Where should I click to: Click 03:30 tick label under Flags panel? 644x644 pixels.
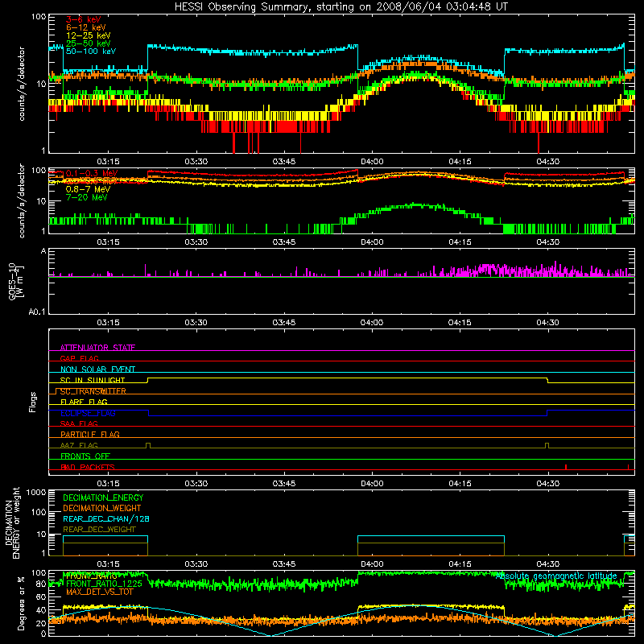[x=196, y=484]
